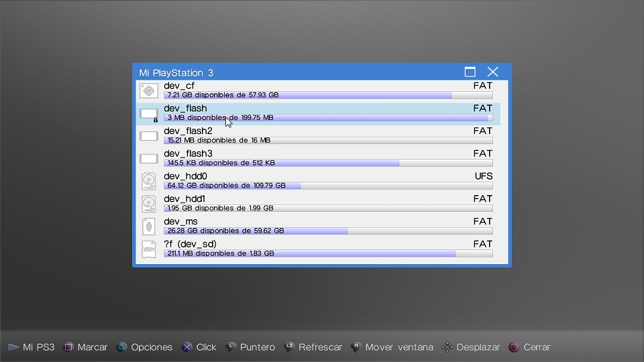
Task: Open the dev_hdd1 hard disk icon
Action: (149, 204)
